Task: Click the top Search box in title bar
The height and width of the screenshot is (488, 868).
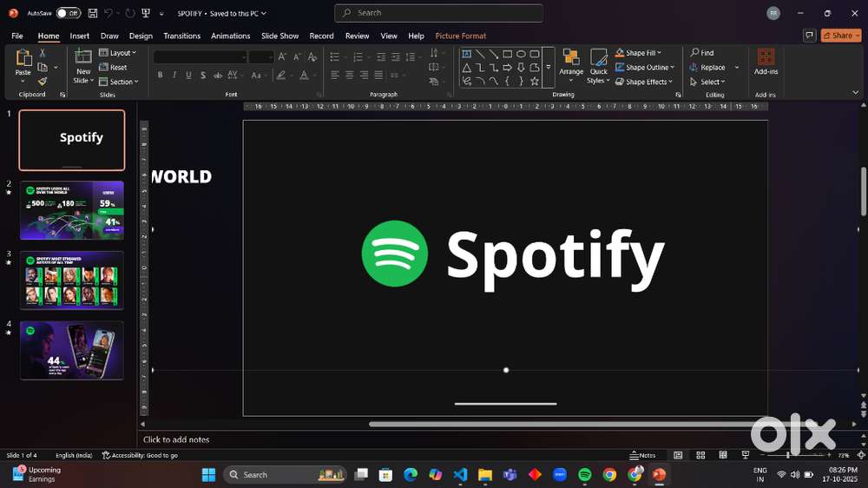Action: (438, 13)
